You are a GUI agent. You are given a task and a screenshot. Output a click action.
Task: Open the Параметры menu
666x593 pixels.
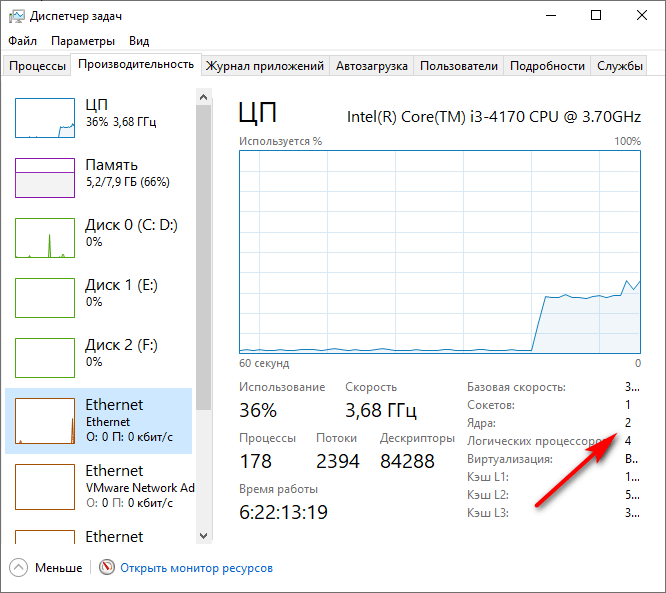pos(83,41)
